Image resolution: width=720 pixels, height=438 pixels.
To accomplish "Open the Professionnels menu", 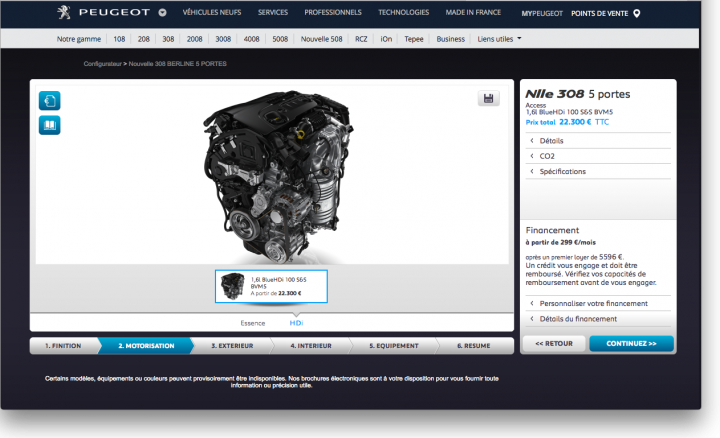I will click(x=333, y=12).
